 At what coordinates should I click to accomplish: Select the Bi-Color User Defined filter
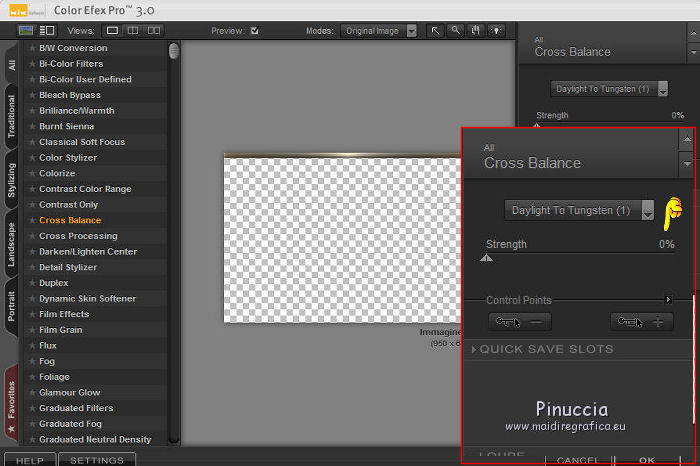[x=85, y=79]
